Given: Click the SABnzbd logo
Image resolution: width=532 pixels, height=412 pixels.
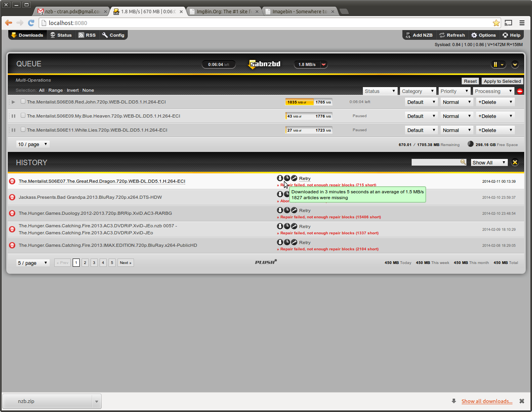Looking at the screenshot, I should pyautogui.click(x=264, y=64).
